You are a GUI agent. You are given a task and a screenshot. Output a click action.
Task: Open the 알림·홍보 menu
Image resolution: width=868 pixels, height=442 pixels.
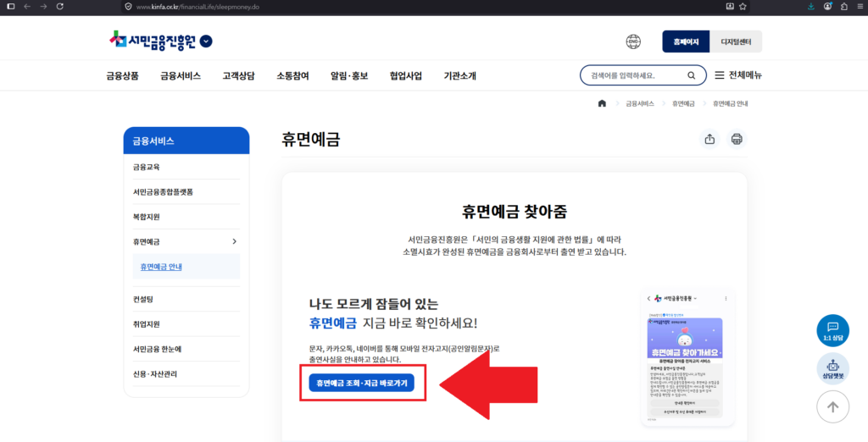point(349,76)
